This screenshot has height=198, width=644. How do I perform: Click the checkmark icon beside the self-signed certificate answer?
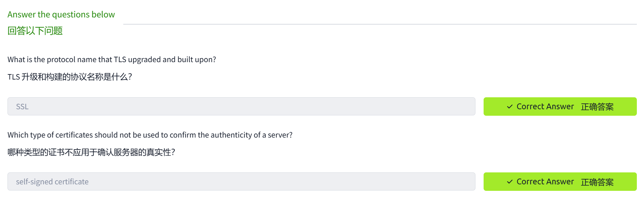(x=509, y=182)
